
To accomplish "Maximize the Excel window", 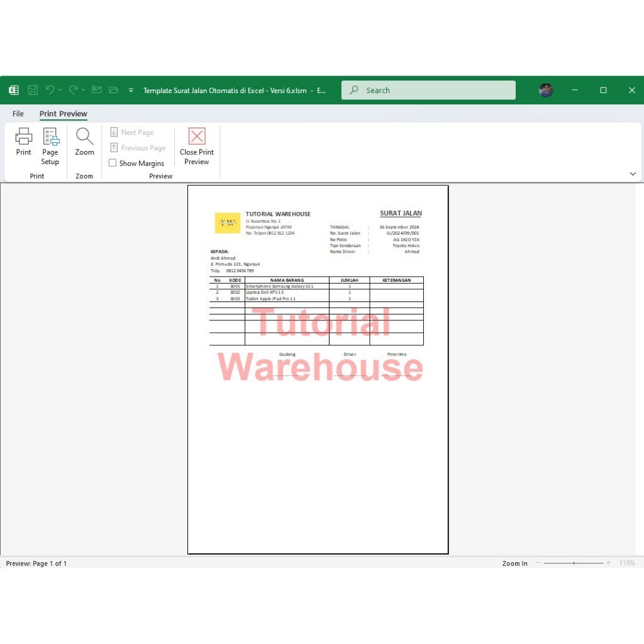I will pyautogui.click(x=603, y=90).
